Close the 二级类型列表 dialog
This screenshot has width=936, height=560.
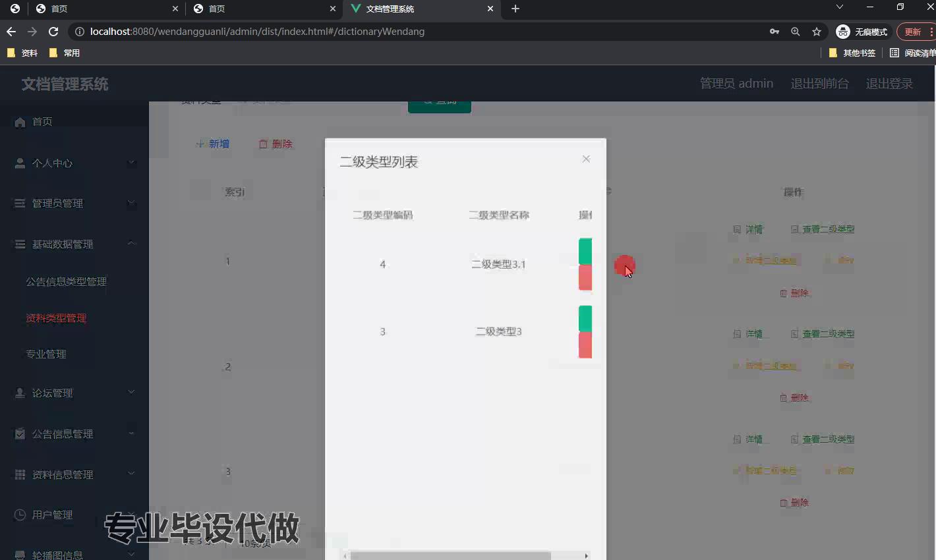point(586,159)
